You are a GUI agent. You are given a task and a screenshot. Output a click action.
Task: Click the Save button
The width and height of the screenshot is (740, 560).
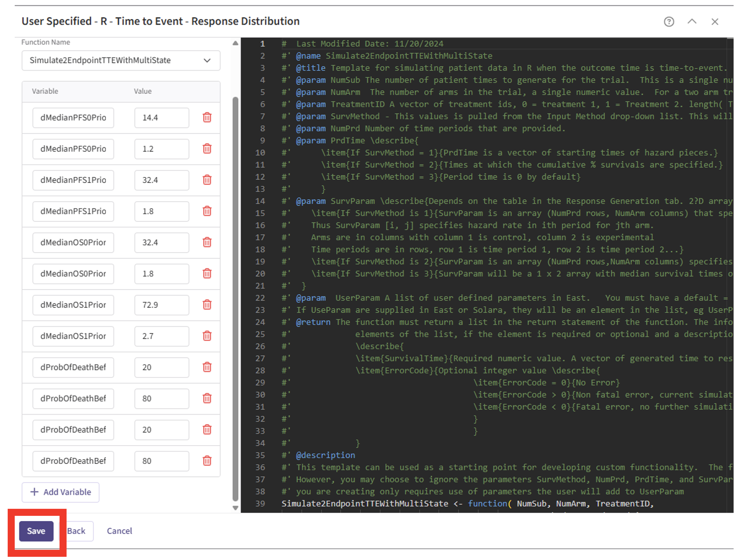(36, 531)
